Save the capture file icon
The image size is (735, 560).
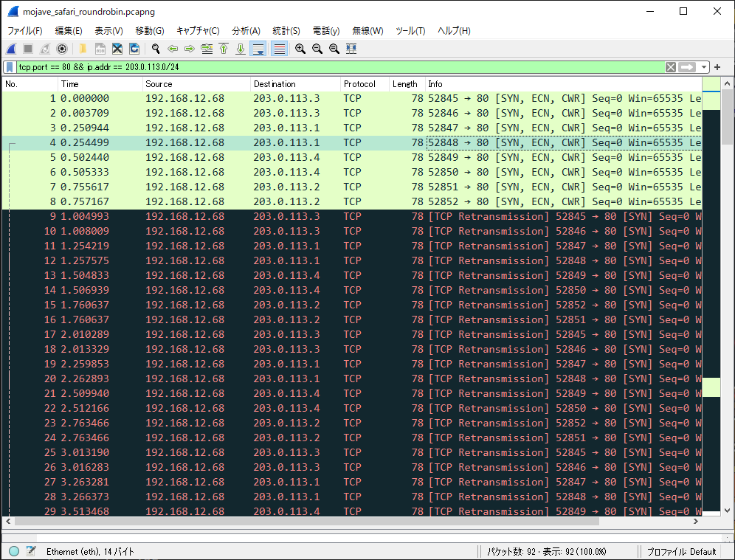100,49
